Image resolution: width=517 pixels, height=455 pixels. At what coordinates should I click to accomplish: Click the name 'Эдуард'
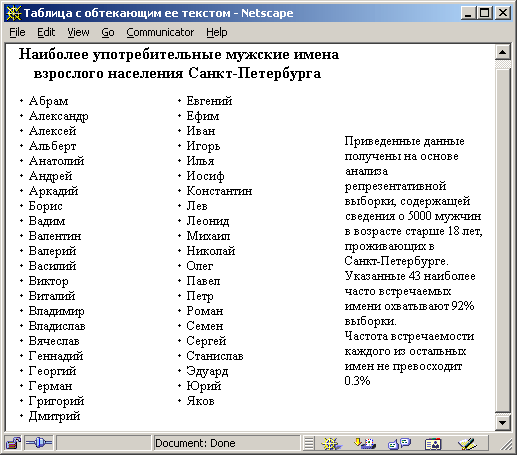point(207,371)
